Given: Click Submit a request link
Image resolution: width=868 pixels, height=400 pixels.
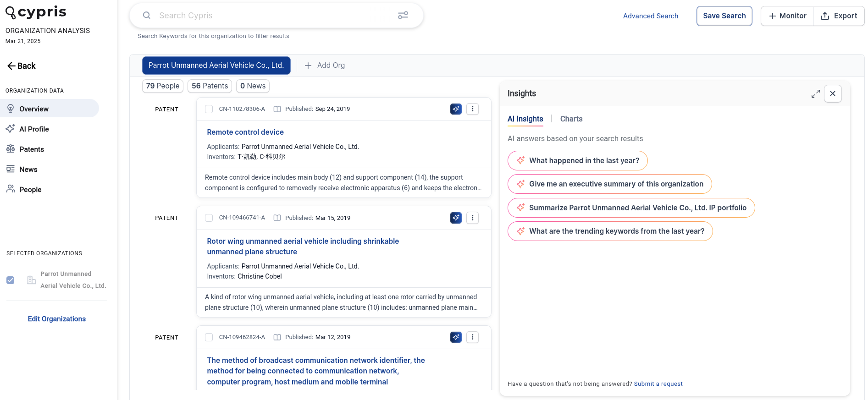Looking at the screenshot, I should click(658, 384).
